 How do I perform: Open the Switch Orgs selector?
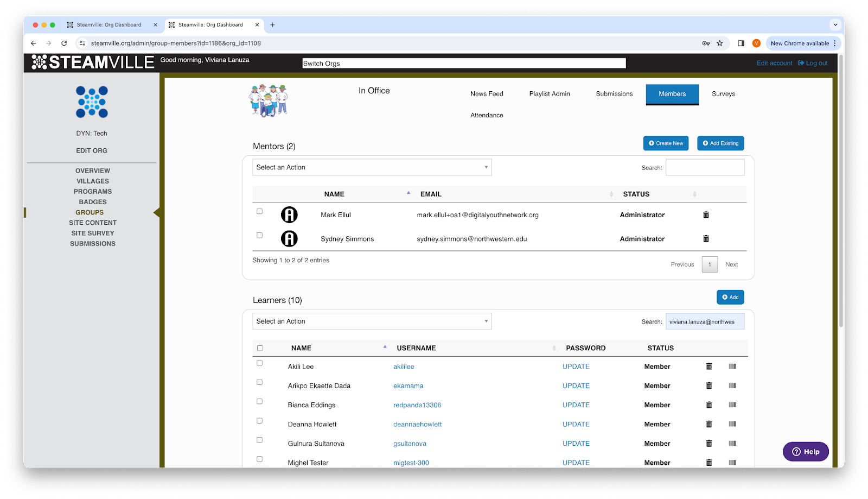[464, 64]
